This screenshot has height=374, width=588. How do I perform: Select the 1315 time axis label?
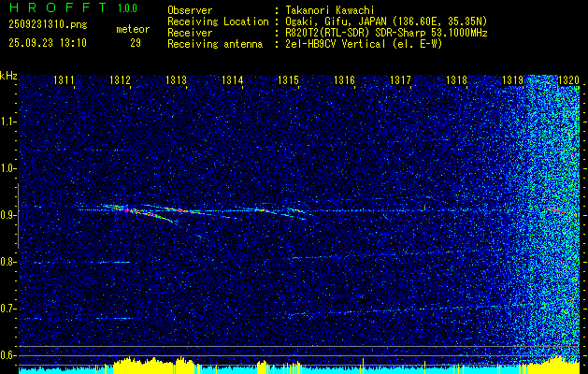click(x=288, y=79)
